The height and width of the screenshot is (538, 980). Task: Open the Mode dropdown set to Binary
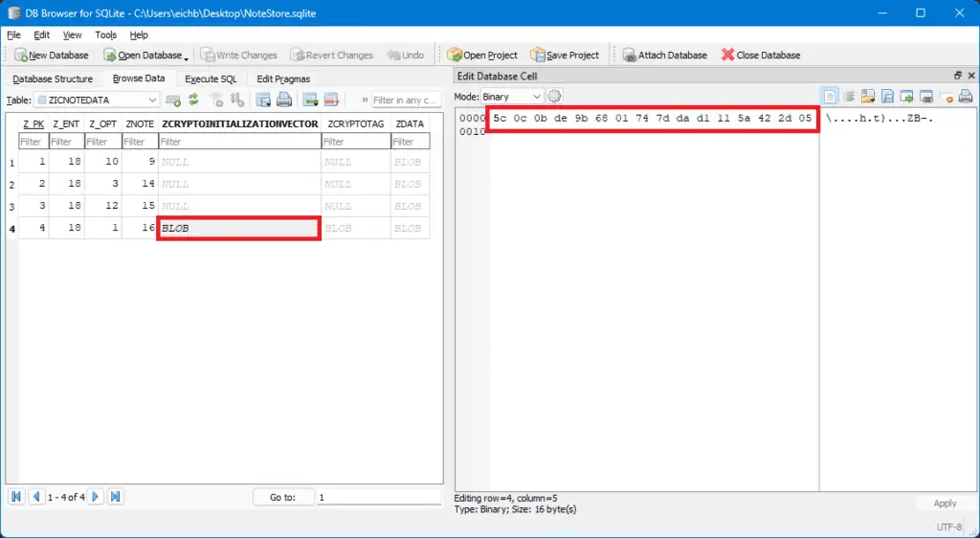tap(511, 97)
